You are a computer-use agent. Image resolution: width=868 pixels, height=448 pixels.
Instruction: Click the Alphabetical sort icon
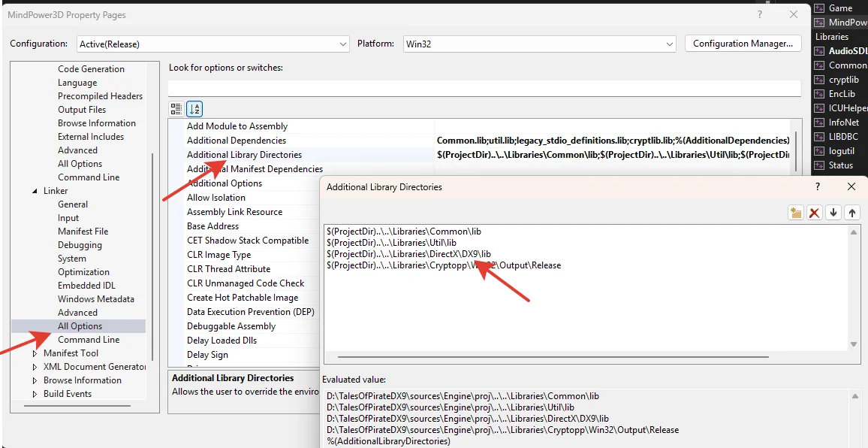[x=194, y=109]
